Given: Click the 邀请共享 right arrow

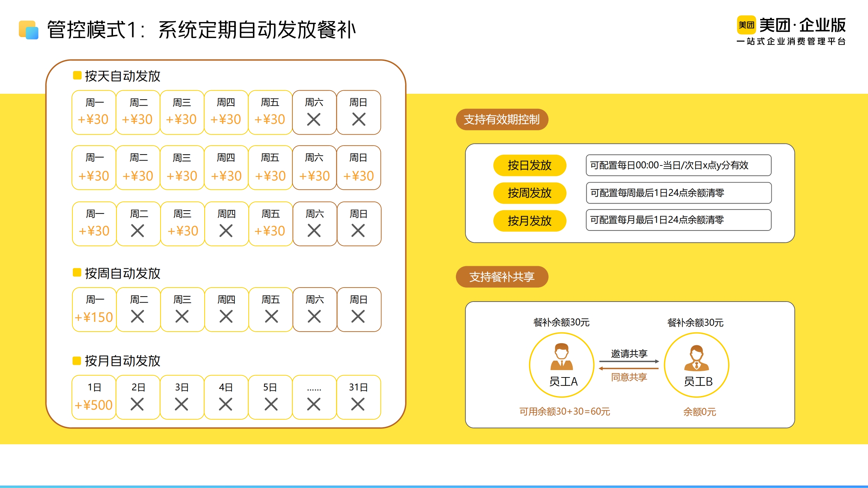Looking at the screenshot, I should (629, 361).
